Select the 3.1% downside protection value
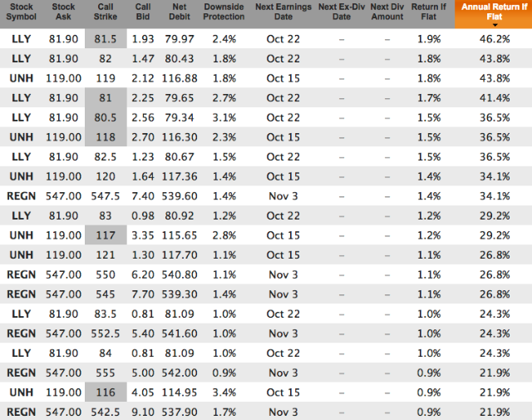 click(224, 117)
